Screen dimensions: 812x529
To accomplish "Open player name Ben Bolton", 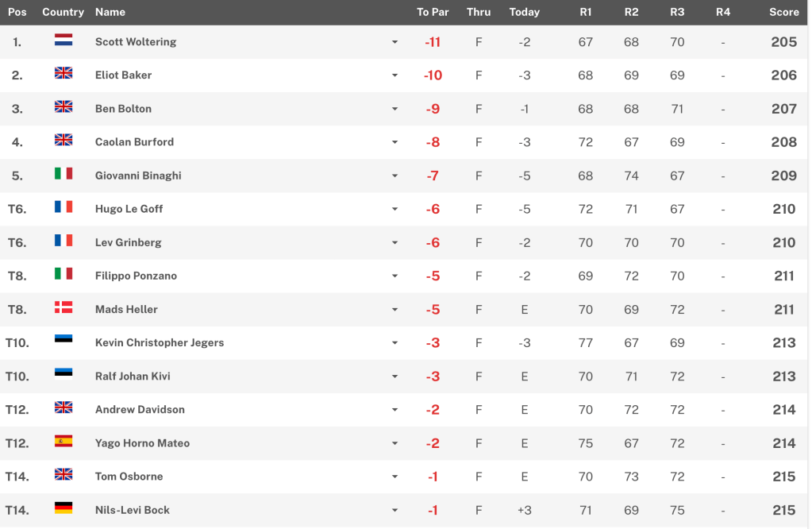I will (123, 109).
